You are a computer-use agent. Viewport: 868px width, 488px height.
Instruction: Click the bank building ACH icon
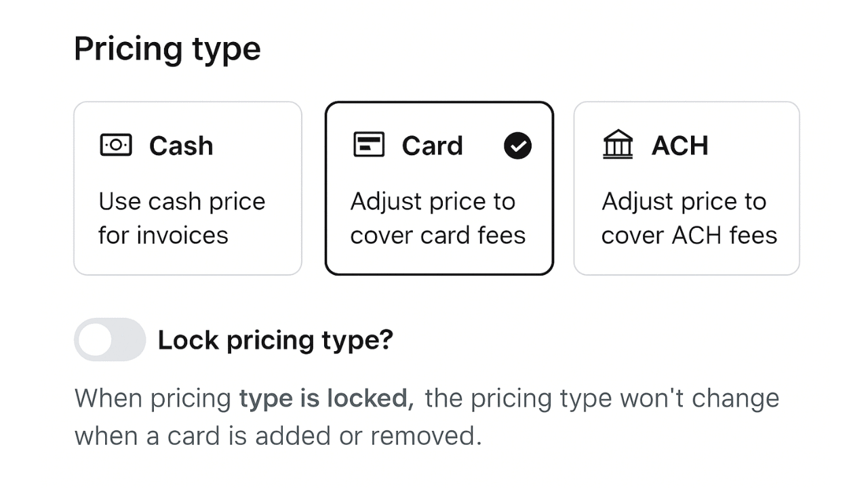point(618,145)
